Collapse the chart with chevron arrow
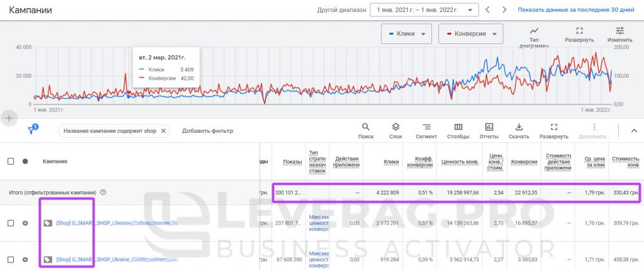The image size is (644, 270). pos(634,131)
